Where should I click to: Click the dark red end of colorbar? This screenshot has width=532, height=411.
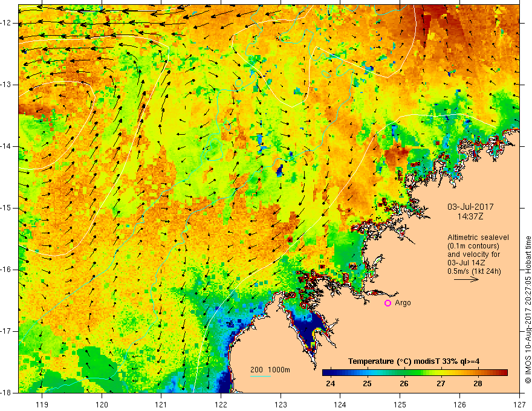505,372
